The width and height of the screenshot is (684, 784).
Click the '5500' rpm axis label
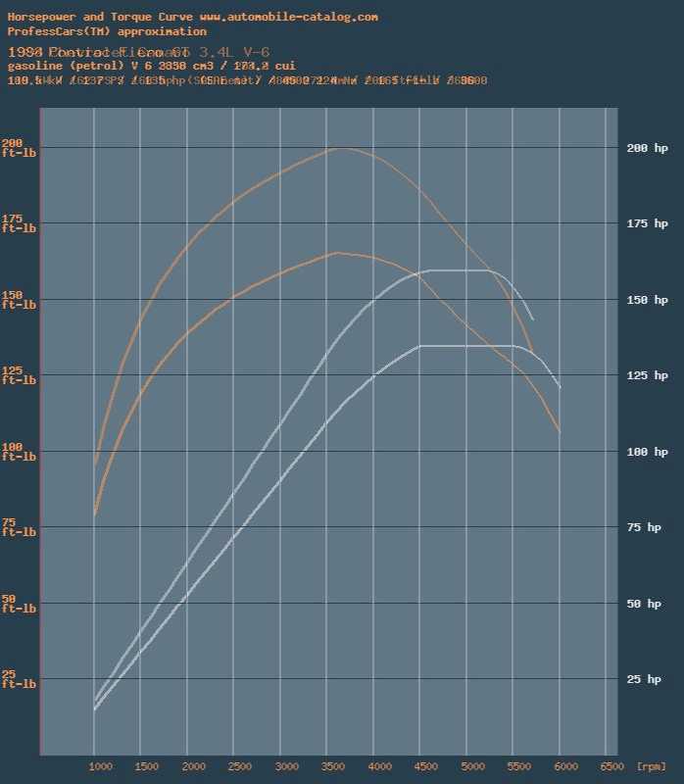click(519, 766)
